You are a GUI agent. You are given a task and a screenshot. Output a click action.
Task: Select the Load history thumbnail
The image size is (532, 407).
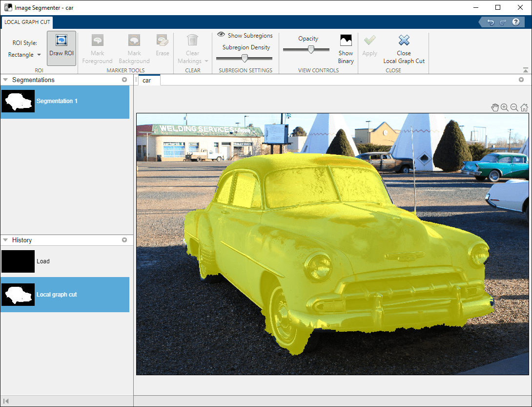pos(18,261)
